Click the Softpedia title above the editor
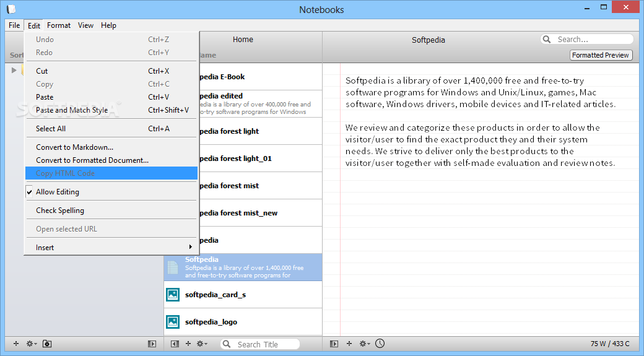 coord(429,40)
